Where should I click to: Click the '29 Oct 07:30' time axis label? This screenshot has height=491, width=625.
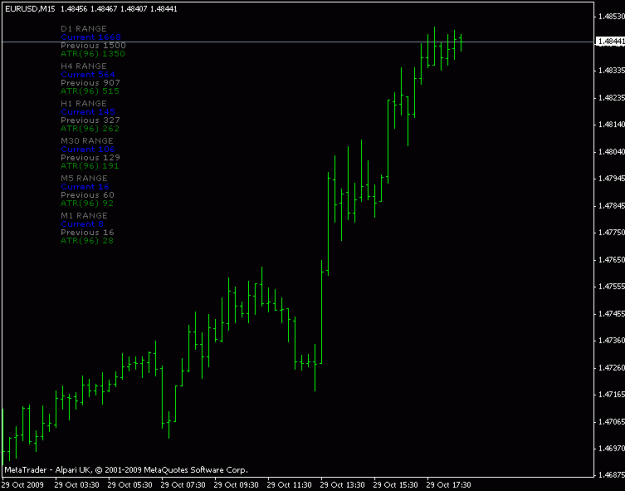(x=183, y=485)
